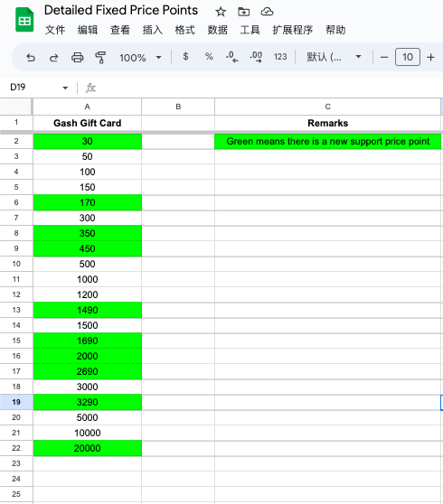Select the paint format roller icon

(100, 58)
